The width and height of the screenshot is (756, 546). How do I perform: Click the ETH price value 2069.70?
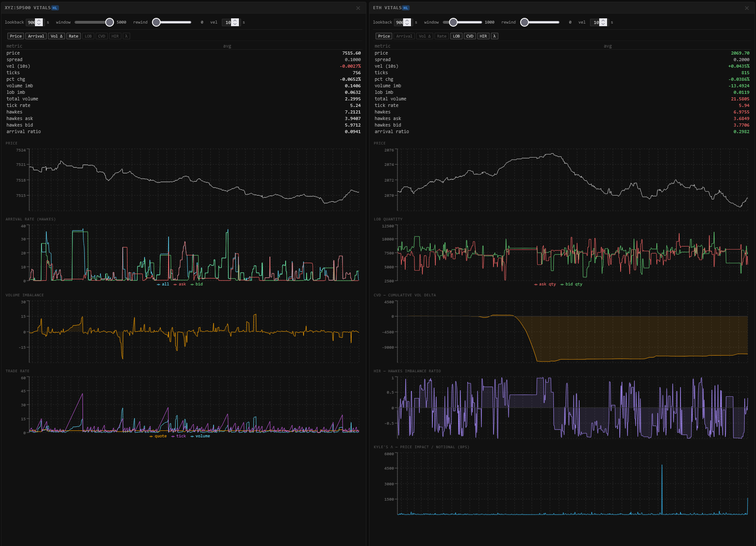coord(740,53)
